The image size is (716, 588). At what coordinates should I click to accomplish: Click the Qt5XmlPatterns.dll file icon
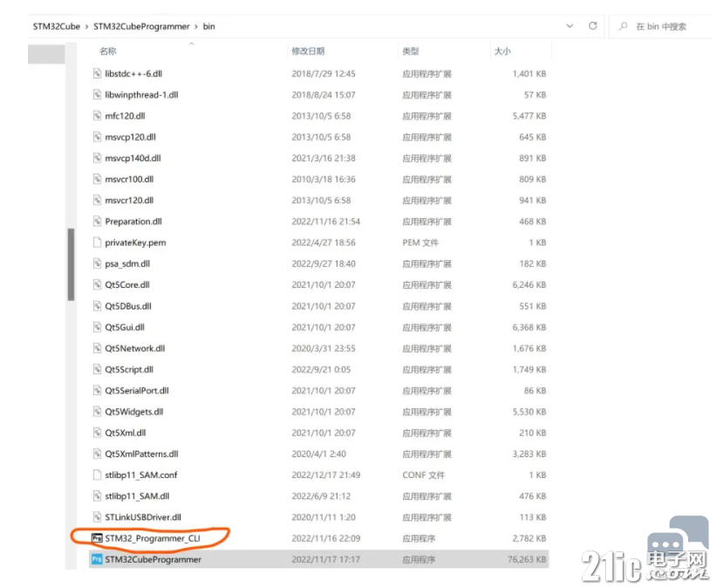coord(97,454)
